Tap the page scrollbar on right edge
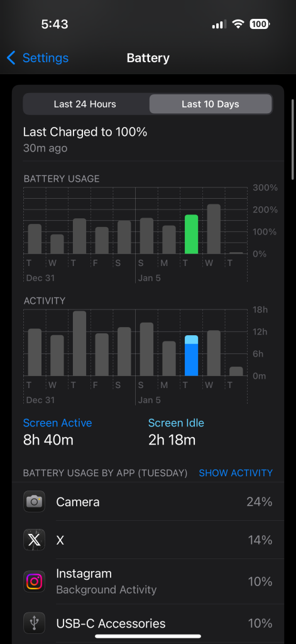 [x=293, y=139]
